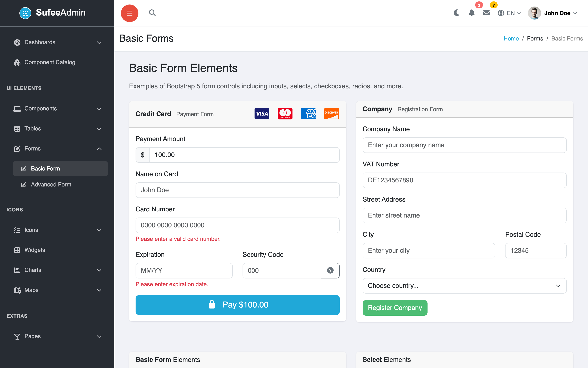588x368 pixels.
Task: Click the Pages cocktail glass icon
Action: coord(17,336)
